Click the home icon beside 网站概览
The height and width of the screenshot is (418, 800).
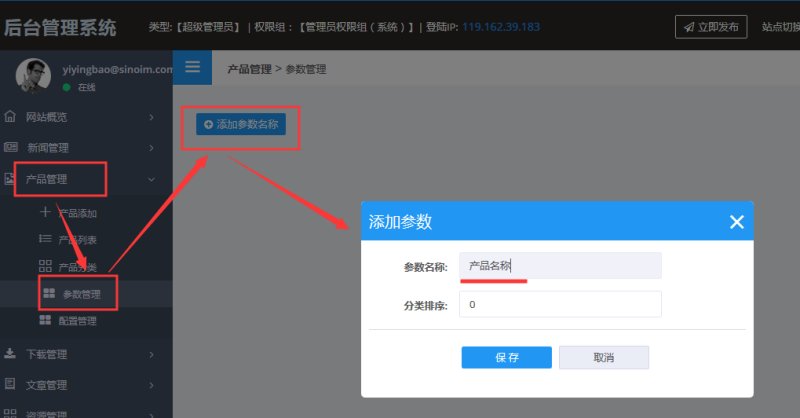tap(10, 116)
